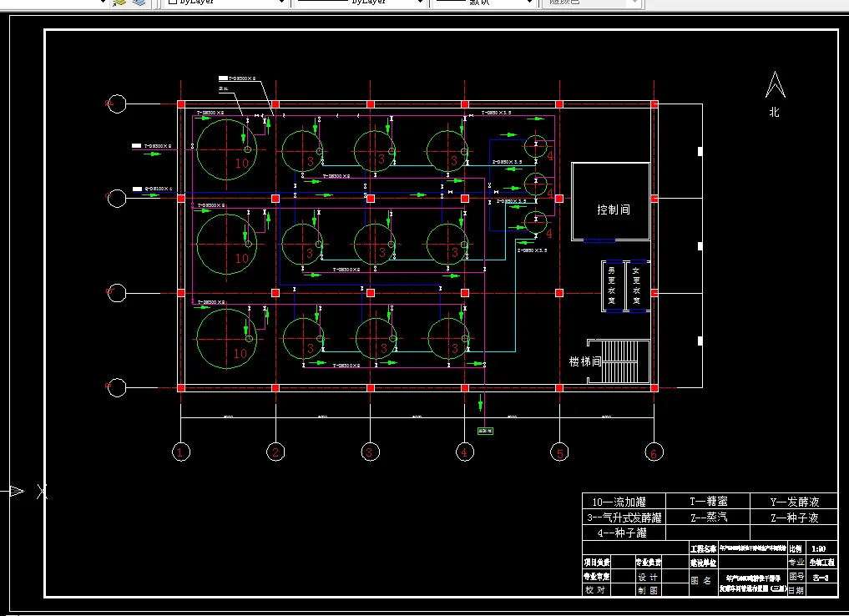Image resolution: width=849 pixels, height=616 pixels.
Task: Select grid axis bubble 3
Action: 370,452
